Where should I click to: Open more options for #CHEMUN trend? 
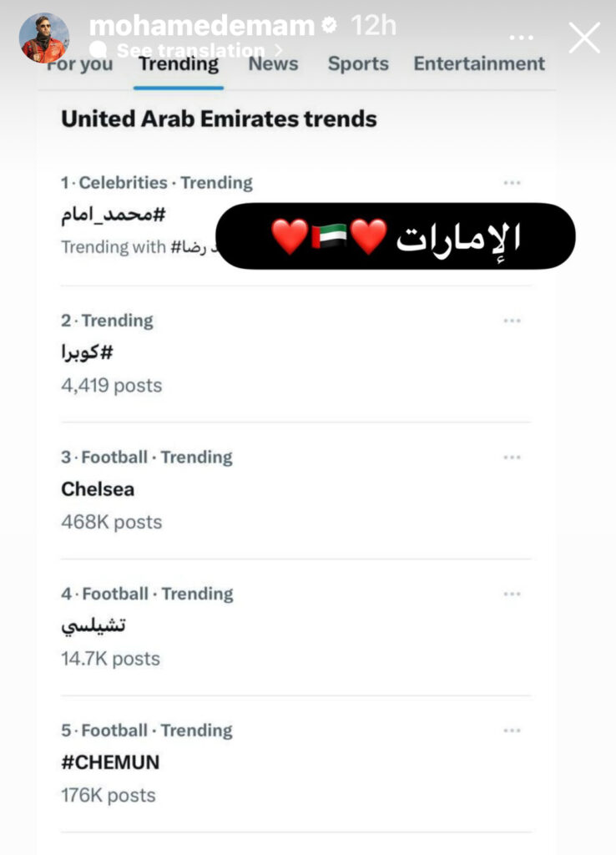pos(512,730)
